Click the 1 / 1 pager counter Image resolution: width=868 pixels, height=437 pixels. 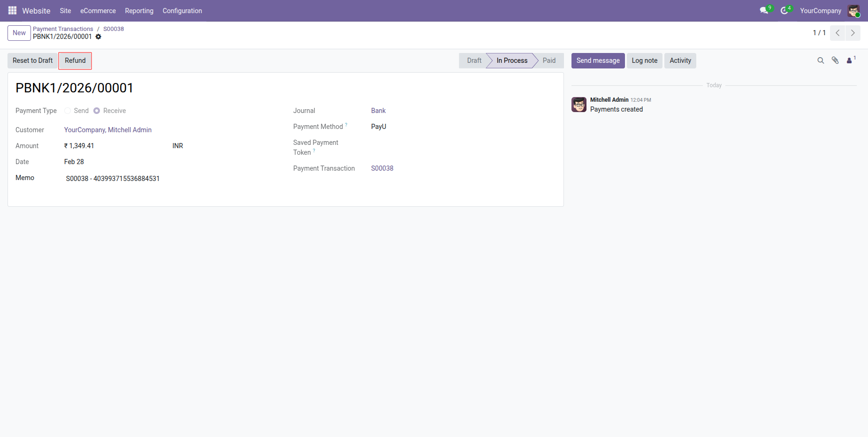(819, 33)
